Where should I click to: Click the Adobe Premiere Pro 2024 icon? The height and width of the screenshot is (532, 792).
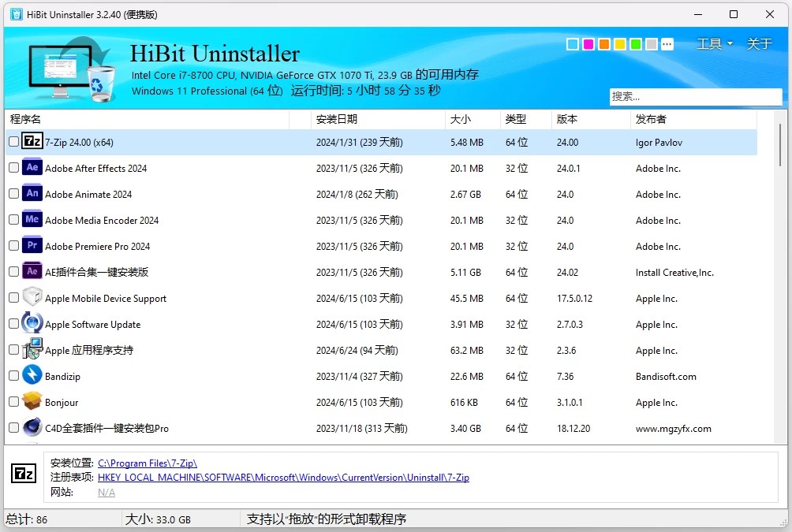(32, 246)
